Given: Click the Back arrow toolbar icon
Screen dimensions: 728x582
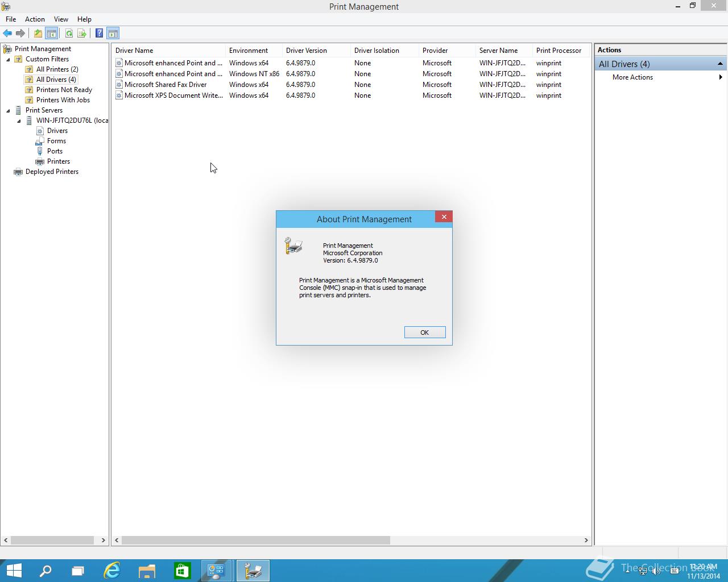Looking at the screenshot, I should [x=7, y=33].
